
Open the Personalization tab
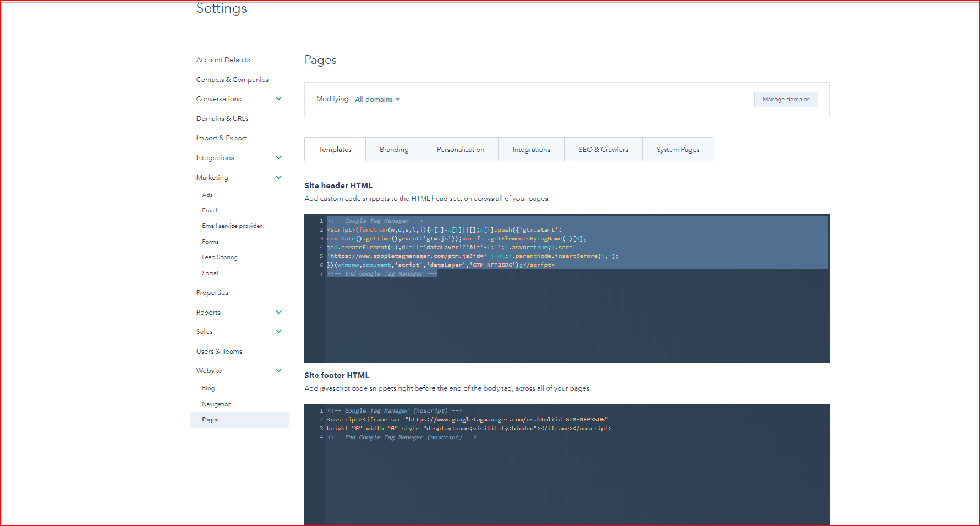[460, 149]
